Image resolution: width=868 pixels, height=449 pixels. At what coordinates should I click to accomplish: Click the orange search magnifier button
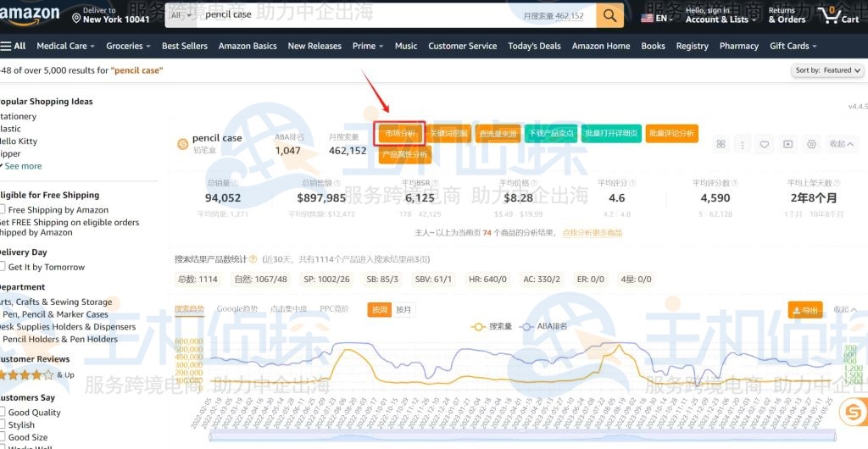(609, 15)
